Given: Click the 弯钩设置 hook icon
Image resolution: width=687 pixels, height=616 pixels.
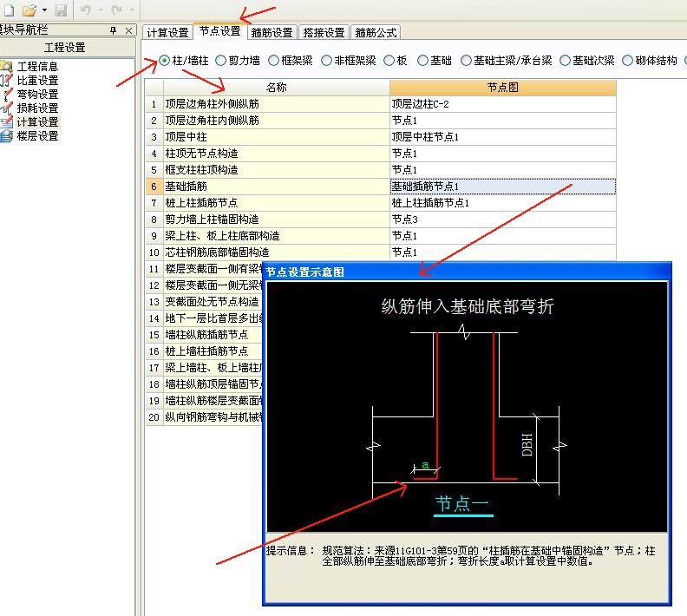Looking at the screenshot, I should click(7, 95).
